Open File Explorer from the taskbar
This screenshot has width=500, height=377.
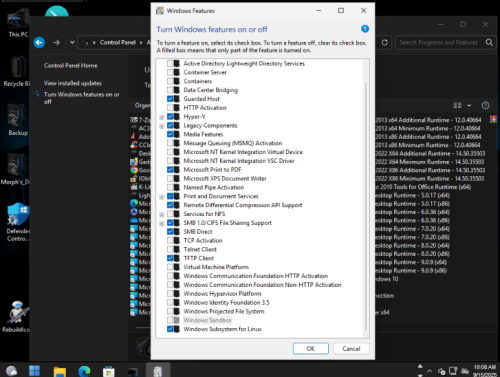point(60,371)
